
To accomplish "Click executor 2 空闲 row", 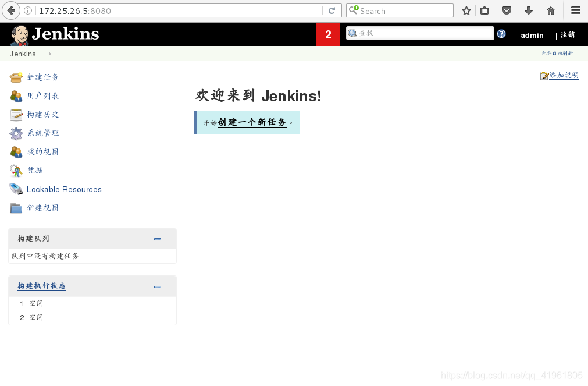I will tap(92, 317).
